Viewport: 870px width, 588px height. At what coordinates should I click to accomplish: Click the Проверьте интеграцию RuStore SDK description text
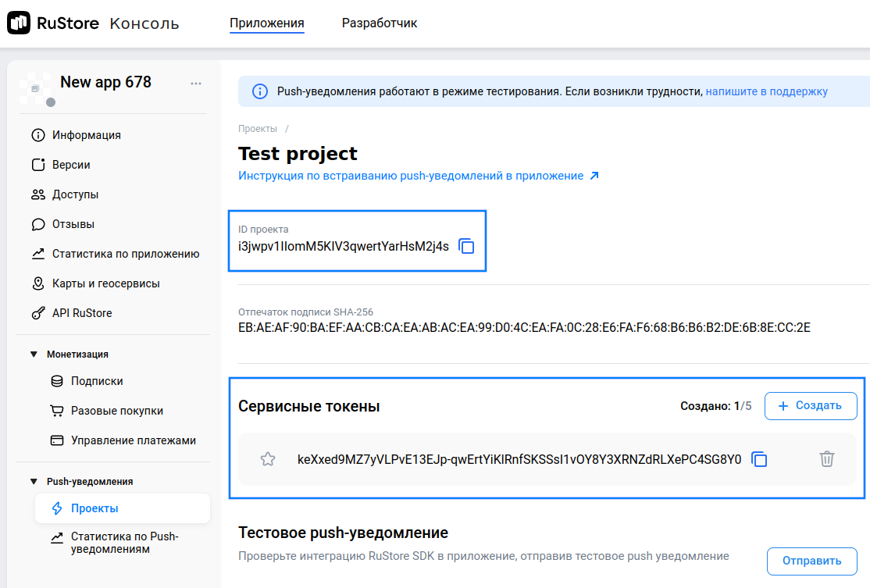coord(484,557)
